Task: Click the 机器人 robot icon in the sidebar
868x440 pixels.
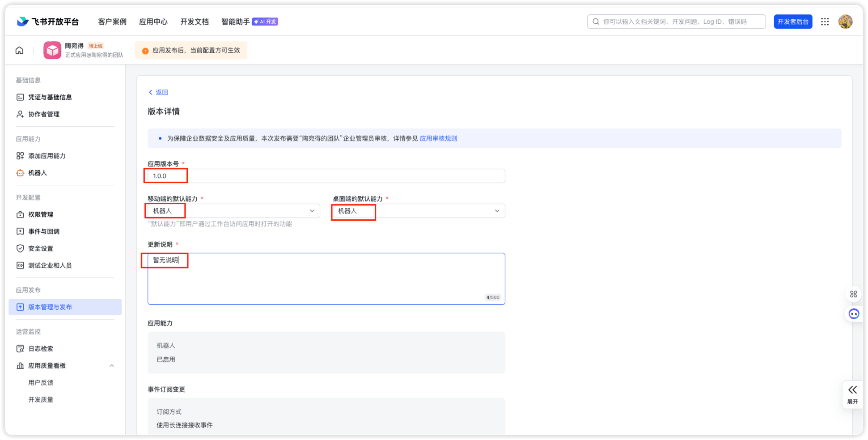Action: (x=20, y=173)
